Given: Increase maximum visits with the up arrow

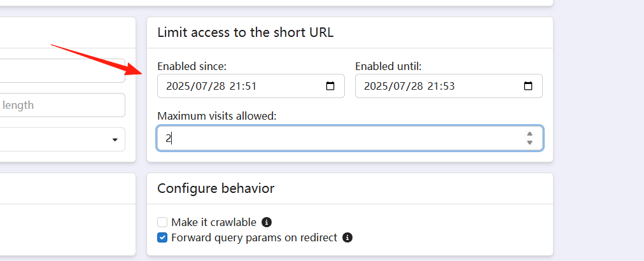Looking at the screenshot, I should (x=530, y=134).
